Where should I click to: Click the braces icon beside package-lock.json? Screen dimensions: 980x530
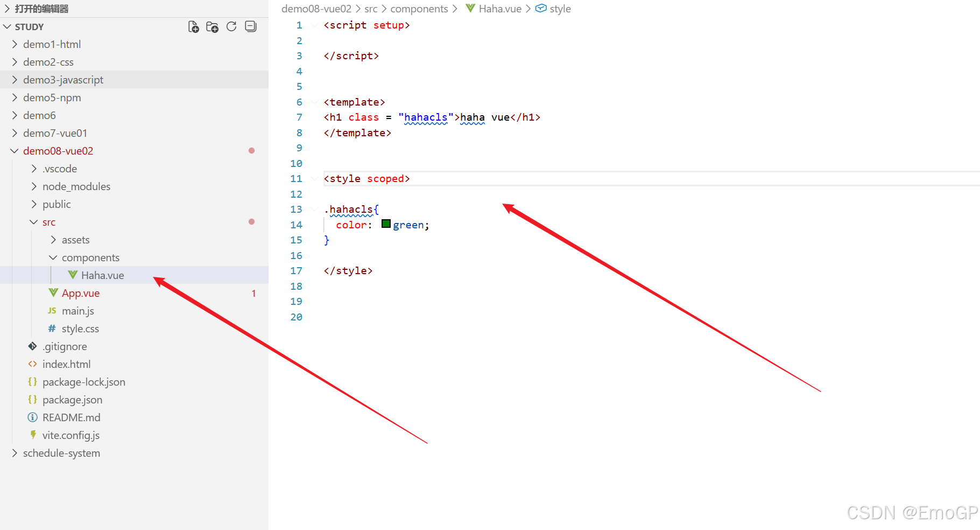tap(33, 381)
